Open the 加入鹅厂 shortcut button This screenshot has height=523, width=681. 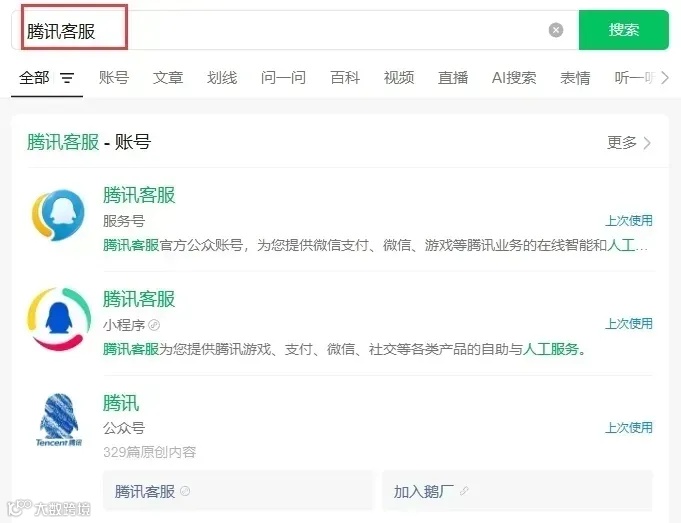tap(517, 491)
